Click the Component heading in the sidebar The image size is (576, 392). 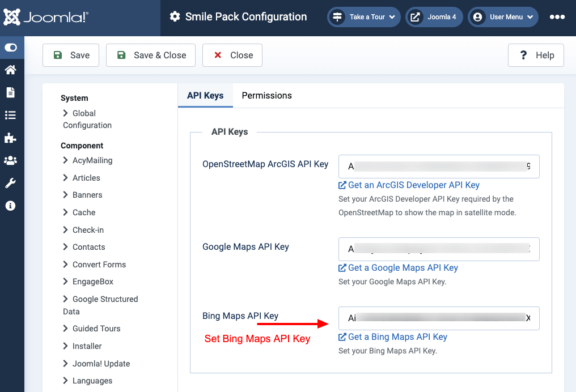[82, 146]
